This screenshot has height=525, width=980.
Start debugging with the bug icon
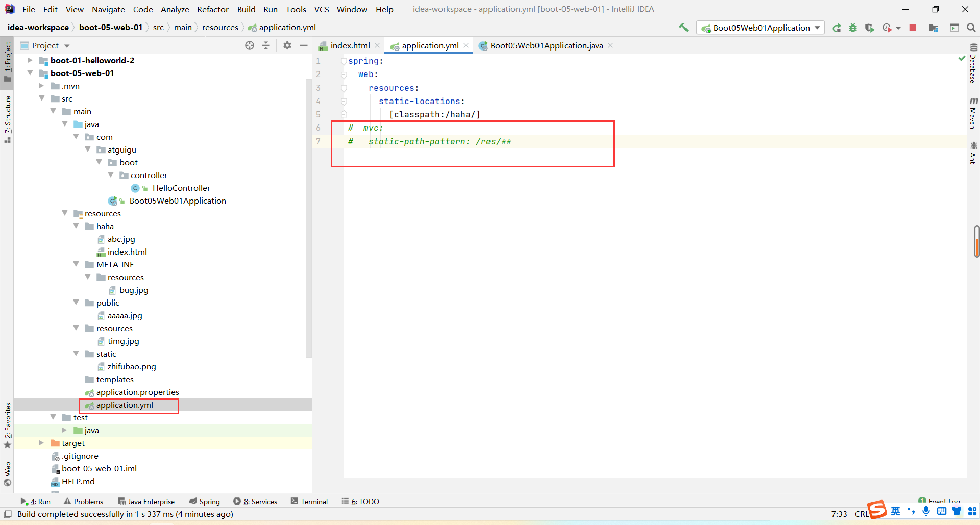[x=853, y=28]
